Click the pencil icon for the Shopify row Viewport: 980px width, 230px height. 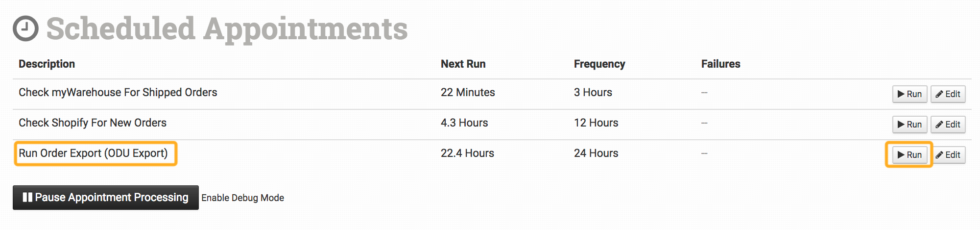(939, 125)
